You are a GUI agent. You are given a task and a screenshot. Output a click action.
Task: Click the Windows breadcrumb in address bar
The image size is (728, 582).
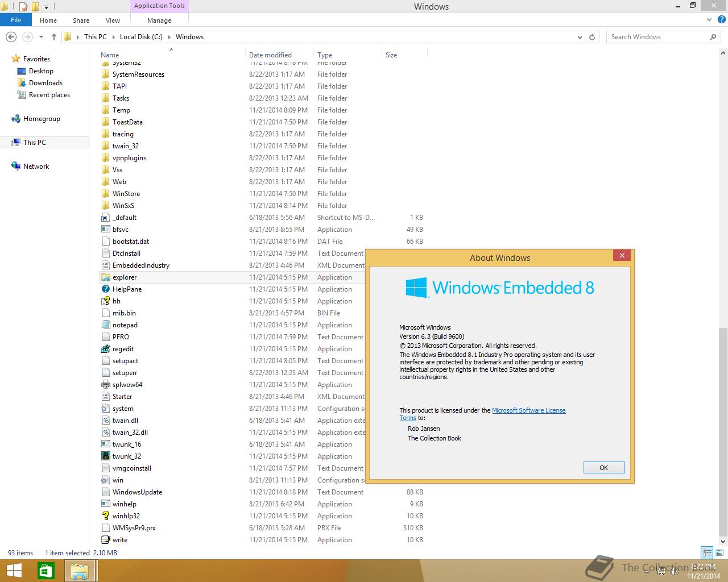(189, 37)
